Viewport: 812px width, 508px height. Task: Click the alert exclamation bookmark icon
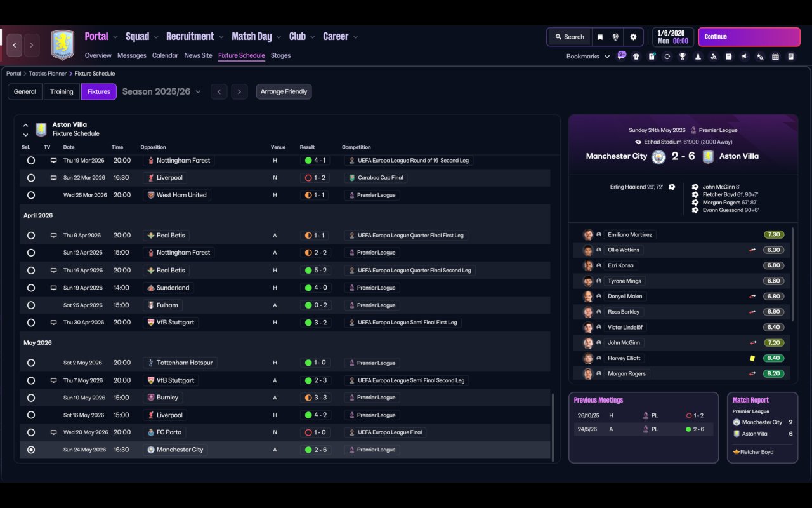(652, 57)
